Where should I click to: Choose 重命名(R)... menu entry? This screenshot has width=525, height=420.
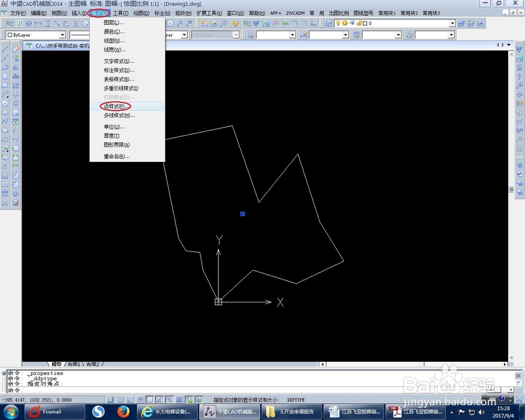pyautogui.click(x=127, y=156)
